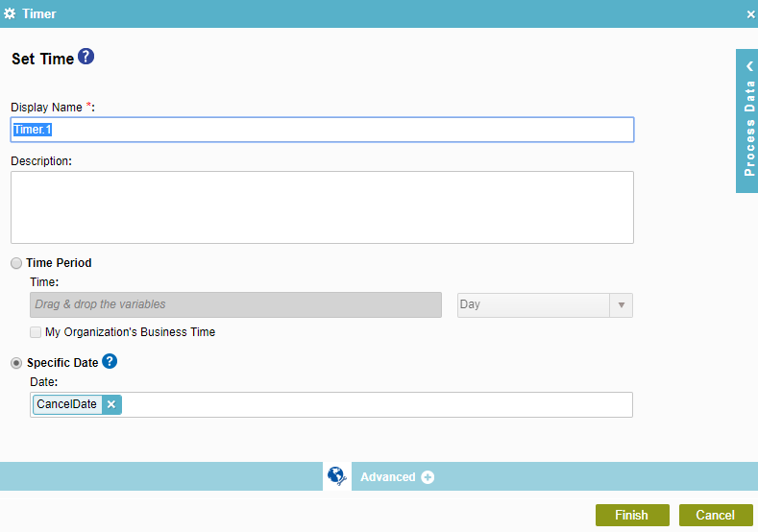Enable My Organization's Business Time checkbox

point(37,332)
